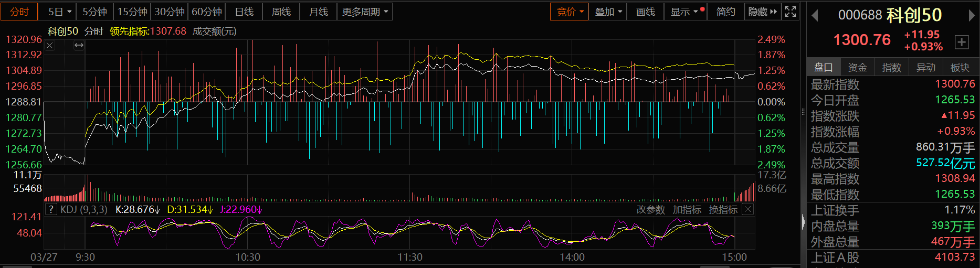Toggle 隐藏 to hide the side panel
Screen dimensions: 980x268
coord(762,12)
